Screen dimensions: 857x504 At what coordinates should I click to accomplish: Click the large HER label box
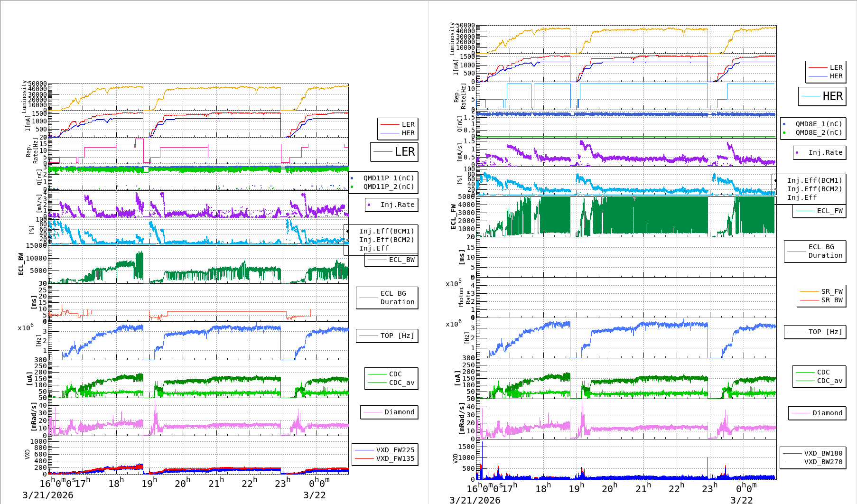click(x=822, y=96)
